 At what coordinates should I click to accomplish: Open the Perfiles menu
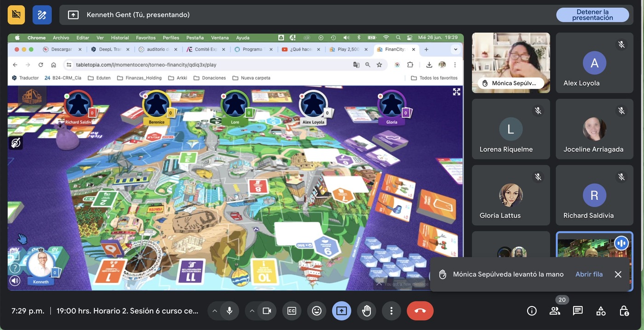[171, 38]
